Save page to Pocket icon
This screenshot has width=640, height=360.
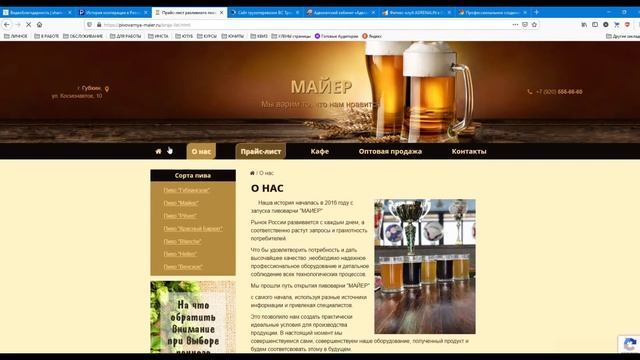525,25
